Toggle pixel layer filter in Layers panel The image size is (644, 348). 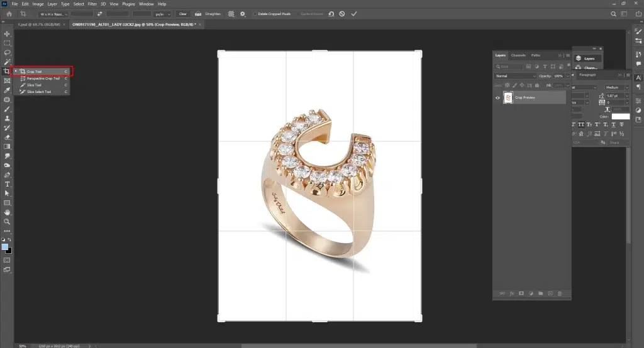tap(528, 67)
